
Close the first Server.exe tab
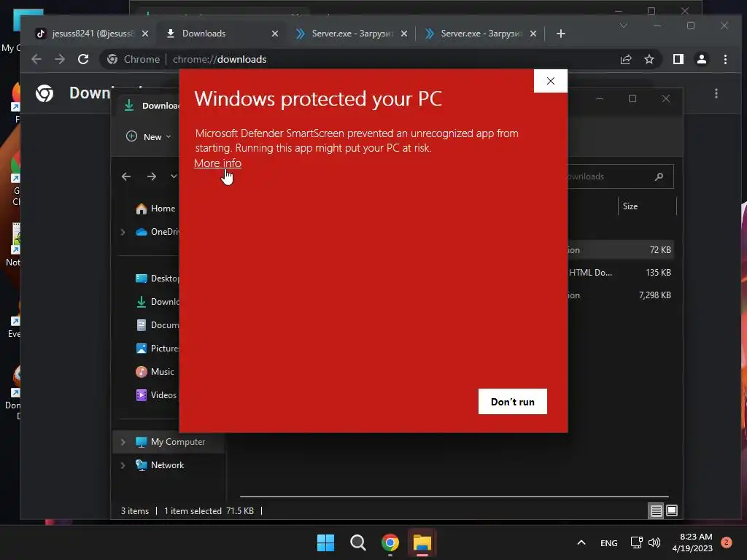click(404, 34)
